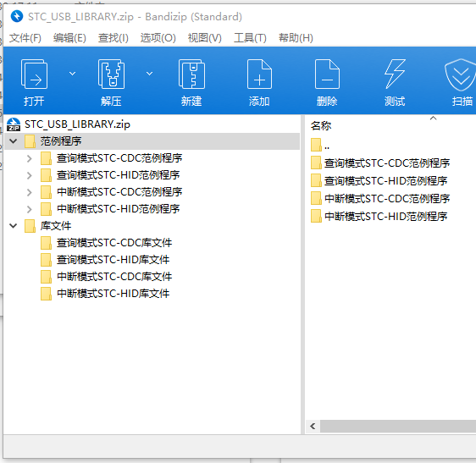Image resolution: width=476 pixels, height=463 pixels.
Task: Collapse the 库文件 tree folder
Action: [13, 226]
